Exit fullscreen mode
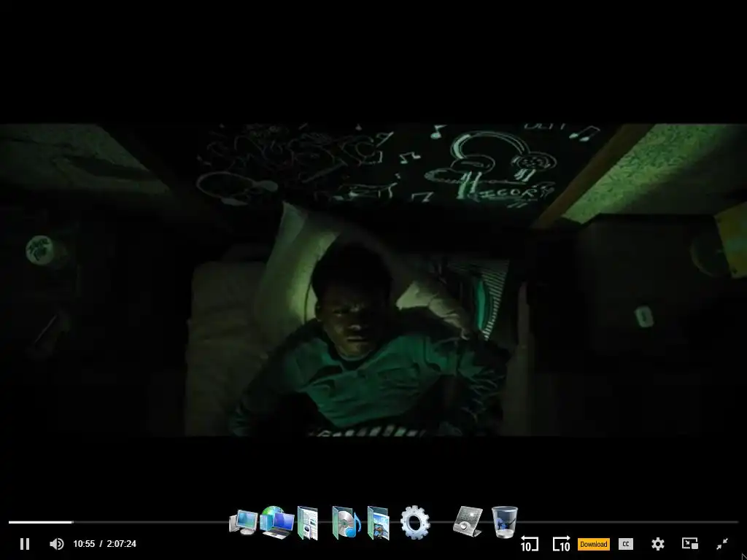Viewport: 747px width, 560px height. pos(722,544)
